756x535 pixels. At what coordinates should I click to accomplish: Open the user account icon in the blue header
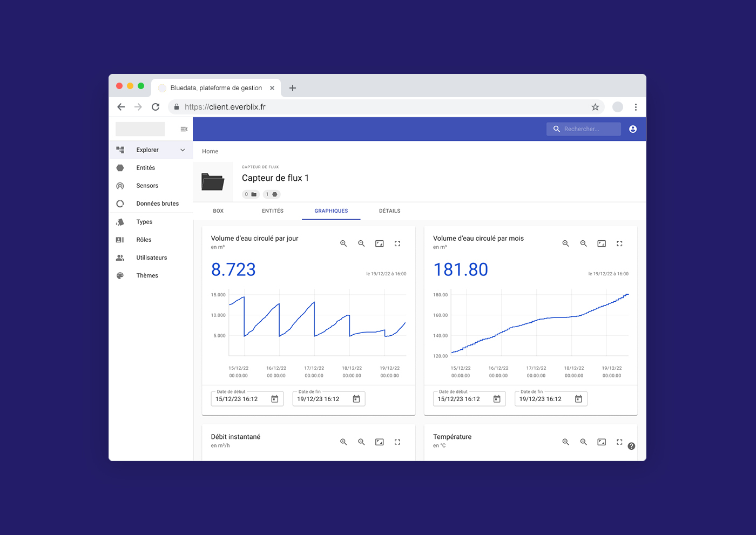pyautogui.click(x=633, y=129)
